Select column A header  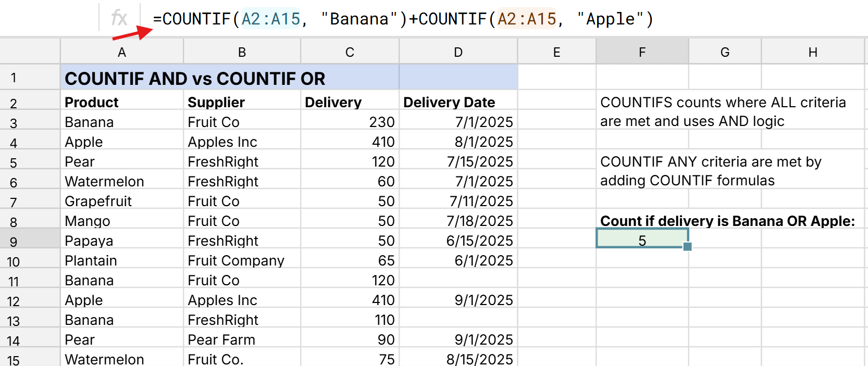(x=121, y=52)
